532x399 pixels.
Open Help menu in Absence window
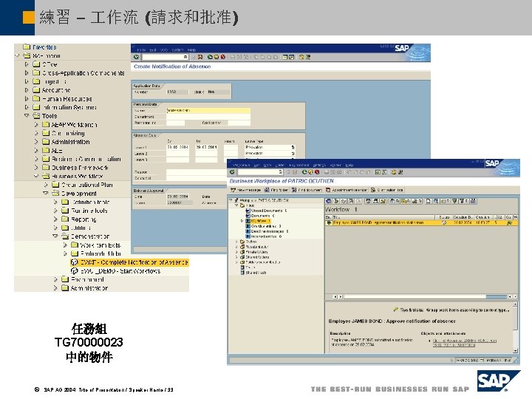point(191,50)
